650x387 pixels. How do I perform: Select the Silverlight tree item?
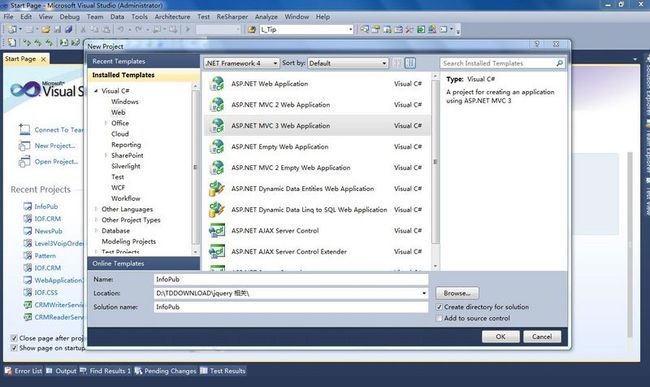point(126,166)
